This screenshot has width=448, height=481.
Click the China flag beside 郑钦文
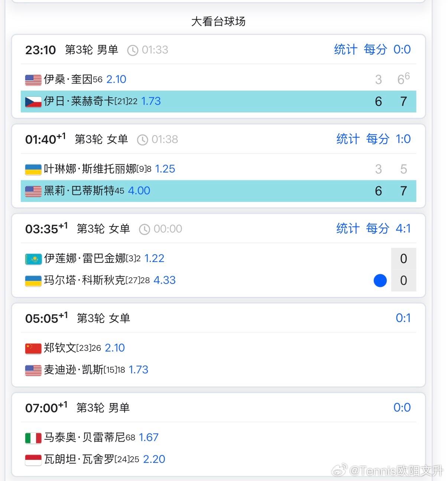(x=33, y=348)
